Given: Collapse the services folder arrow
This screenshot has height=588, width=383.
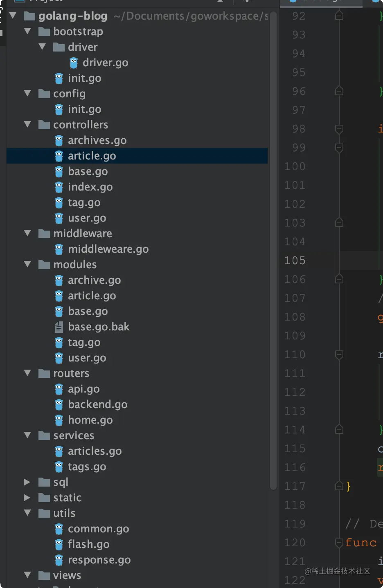Looking at the screenshot, I should pyautogui.click(x=27, y=435).
